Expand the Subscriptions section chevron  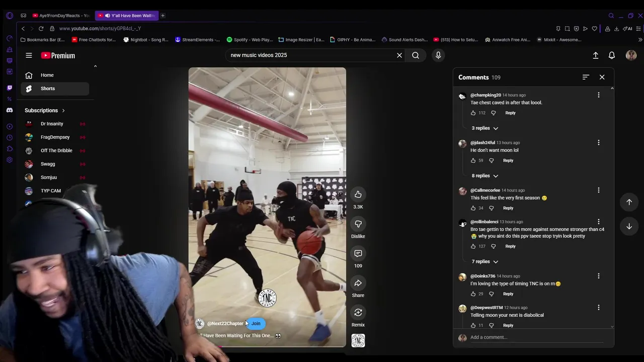tap(63, 111)
